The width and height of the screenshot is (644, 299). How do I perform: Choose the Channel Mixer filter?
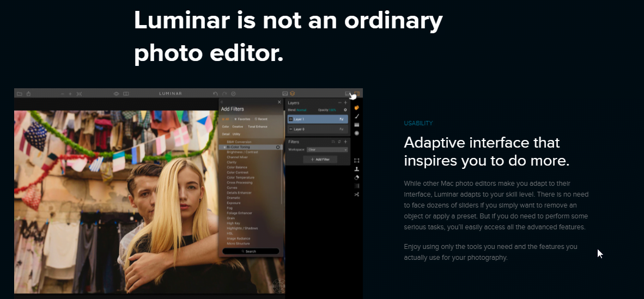point(238,157)
